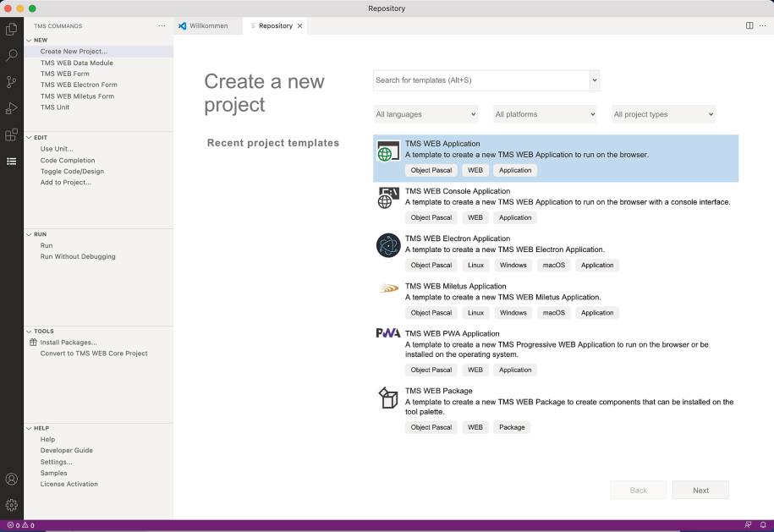This screenshot has height=532, width=774.
Task: Click the PWA logo icon
Action: (388, 333)
